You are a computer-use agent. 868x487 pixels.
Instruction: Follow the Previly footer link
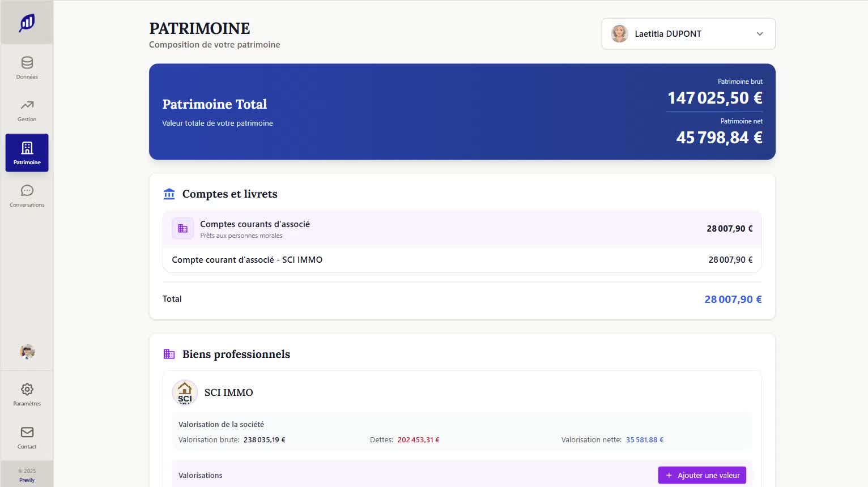coord(27,480)
